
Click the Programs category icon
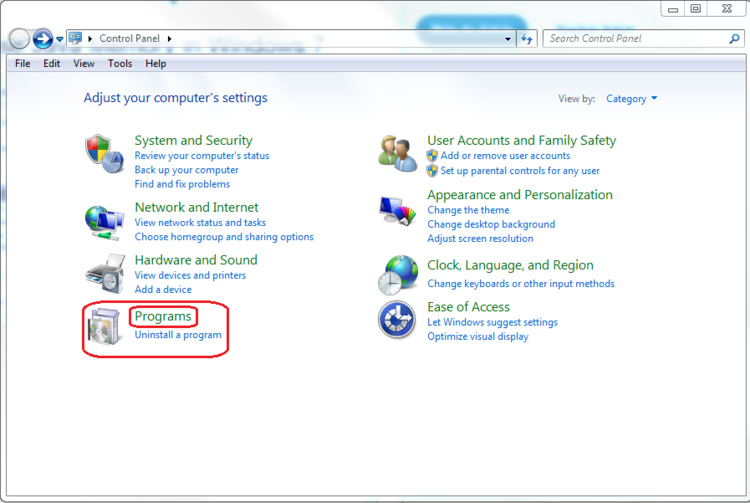coord(103,329)
